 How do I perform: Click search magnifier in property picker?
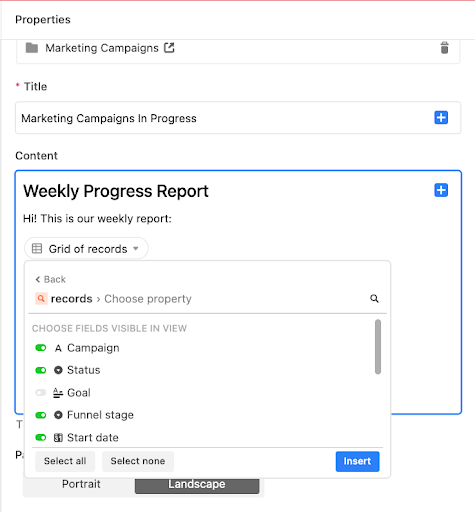tap(374, 298)
